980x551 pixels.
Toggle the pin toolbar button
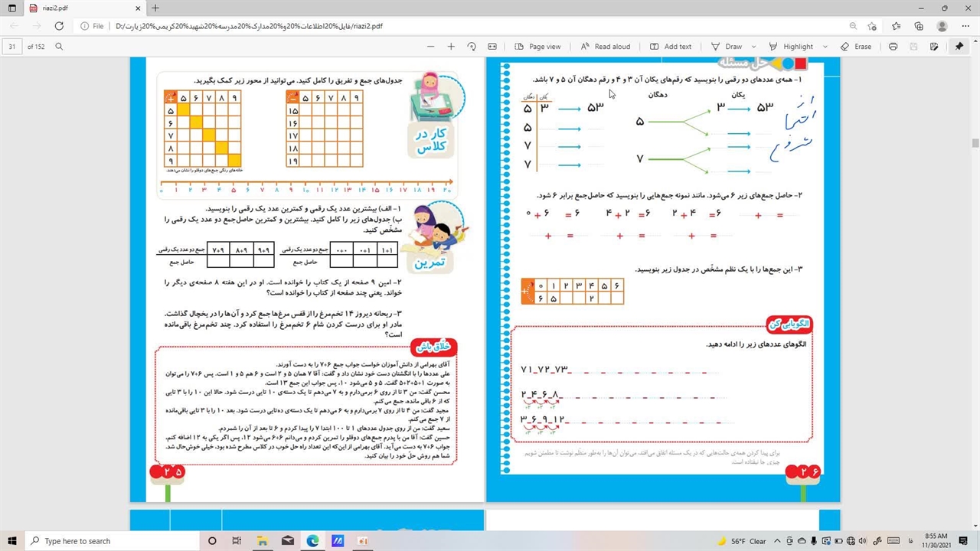tap(959, 47)
